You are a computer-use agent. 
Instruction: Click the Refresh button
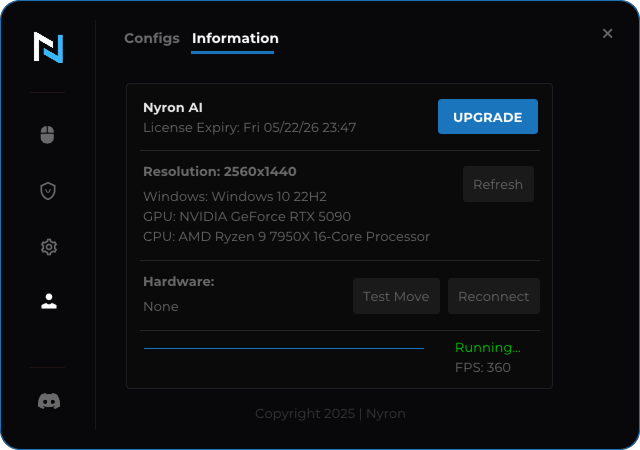click(x=498, y=184)
